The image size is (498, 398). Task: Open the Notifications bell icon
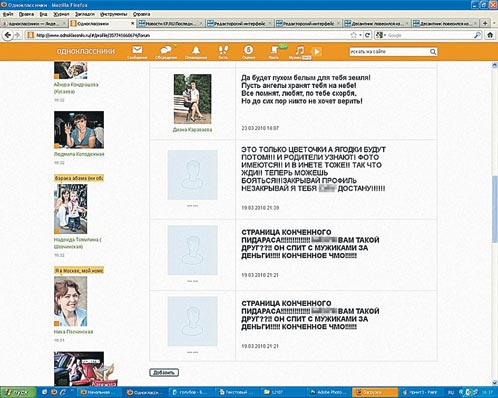tap(196, 50)
